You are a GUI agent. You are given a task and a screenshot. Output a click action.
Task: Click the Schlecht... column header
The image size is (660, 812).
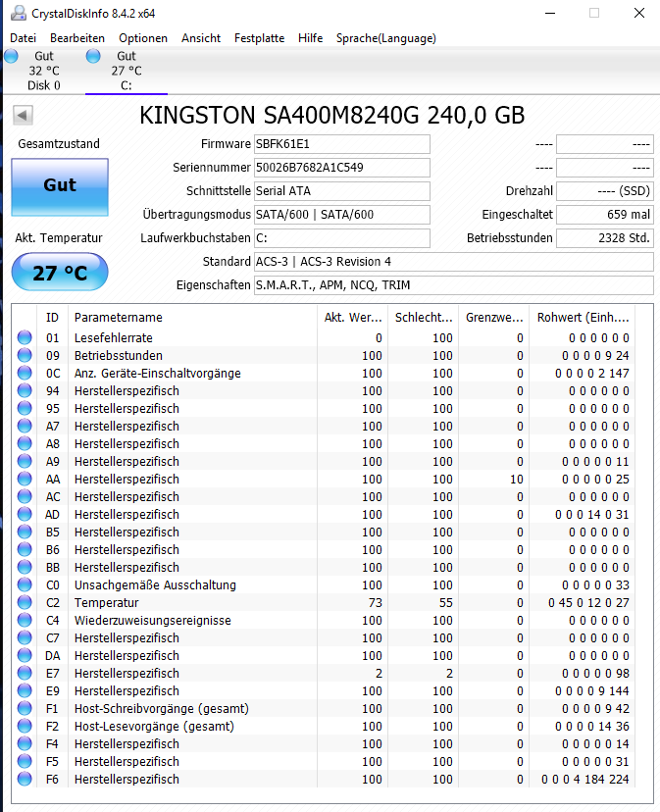coord(424,318)
